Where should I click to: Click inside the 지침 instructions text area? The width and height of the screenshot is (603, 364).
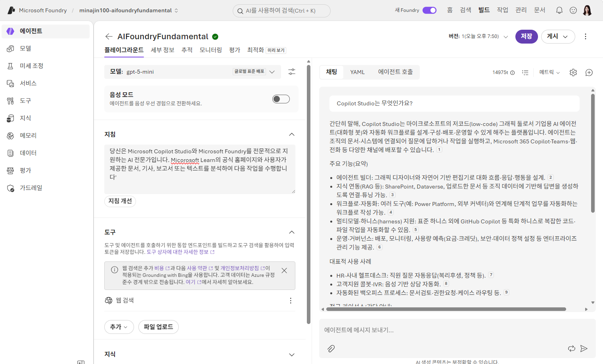click(x=200, y=169)
